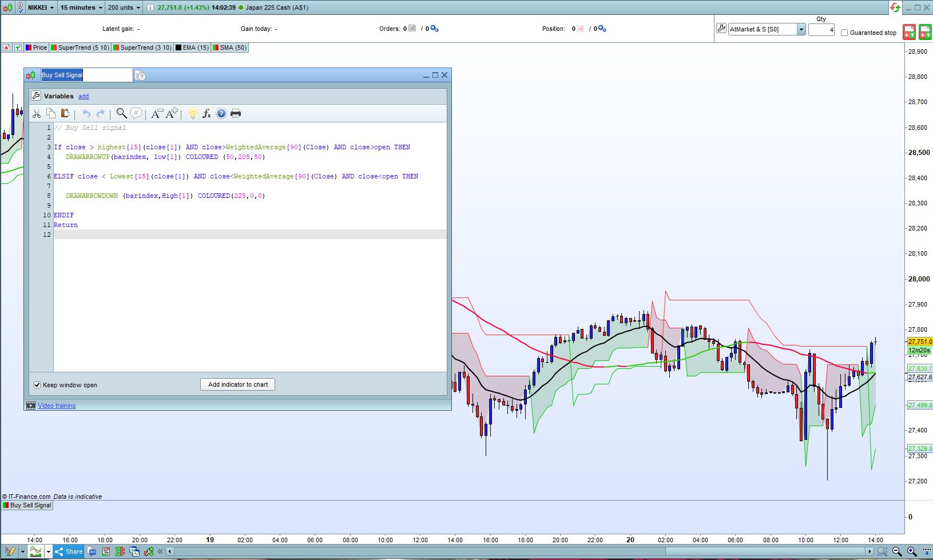Viewport: 933px width, 560px height.
Task: Redo the edit in code editor
Action: click(x=101, y=113)
